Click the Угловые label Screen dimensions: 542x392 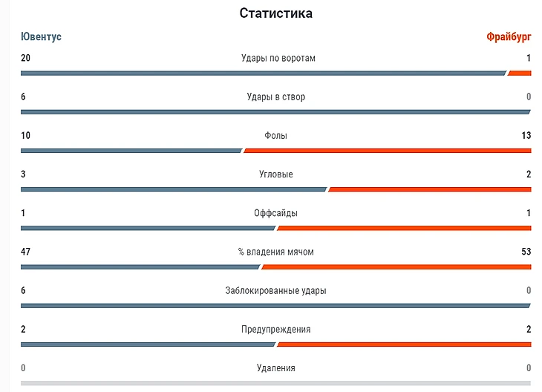[276, 174]
